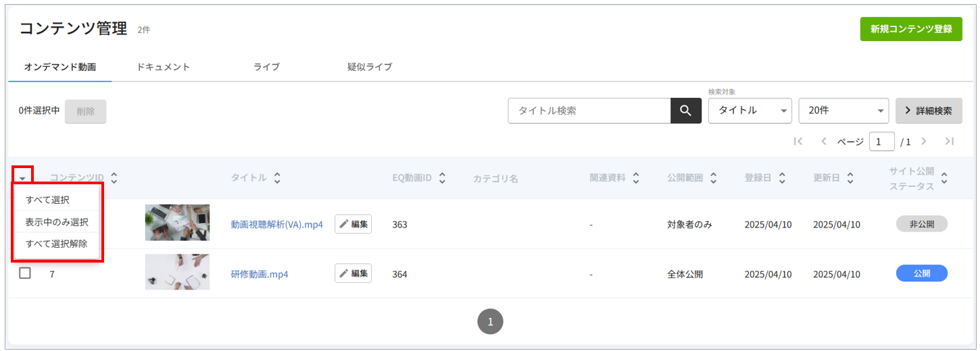
Task: Sort by 更新日 column arrows
Action: pyautogui.click(x=850, y=178)
